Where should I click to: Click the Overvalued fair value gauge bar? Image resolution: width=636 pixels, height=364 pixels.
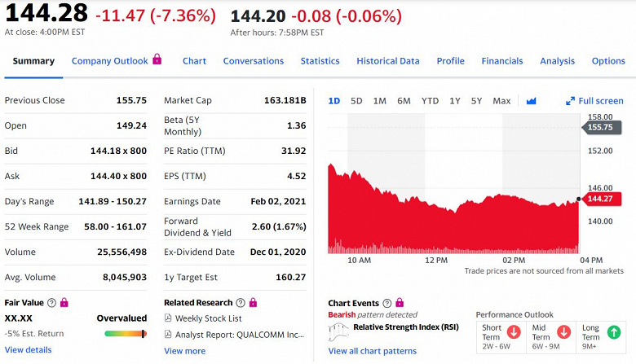click(126, 333)
